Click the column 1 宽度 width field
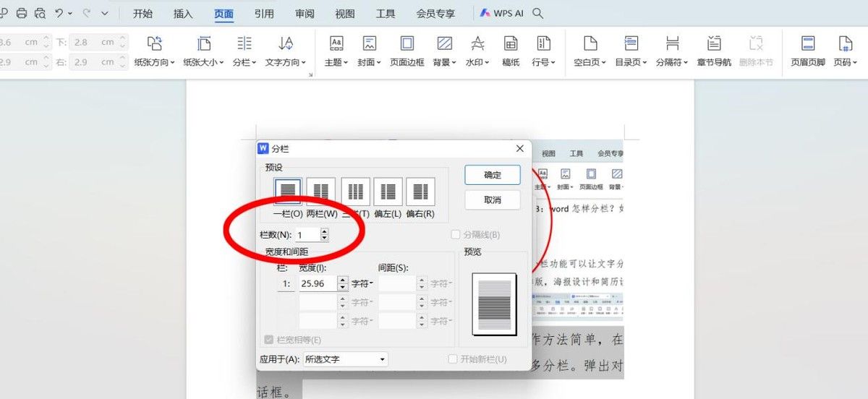The height and width of the screenshot is (399, 868). [318, 283]
